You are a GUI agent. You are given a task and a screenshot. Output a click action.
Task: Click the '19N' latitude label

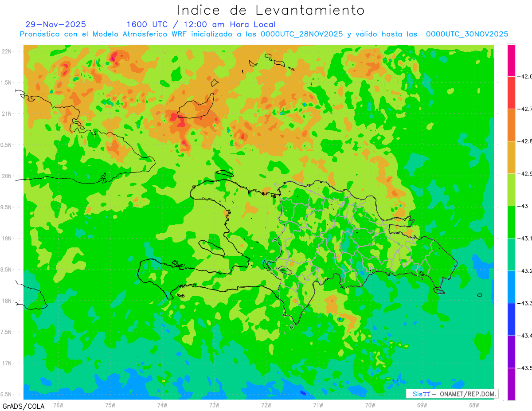pyautogui.click(x=7, y=238)
